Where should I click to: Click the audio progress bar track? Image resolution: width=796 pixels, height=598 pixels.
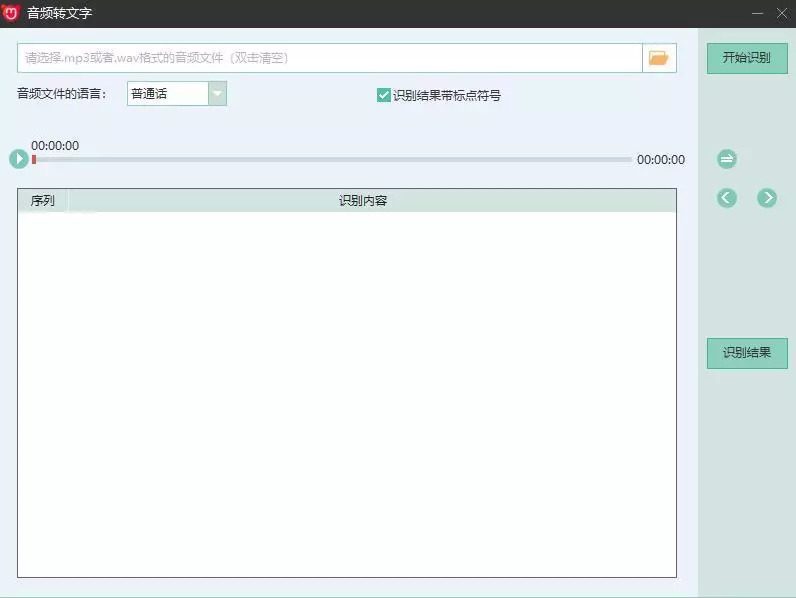click(333, 159)
